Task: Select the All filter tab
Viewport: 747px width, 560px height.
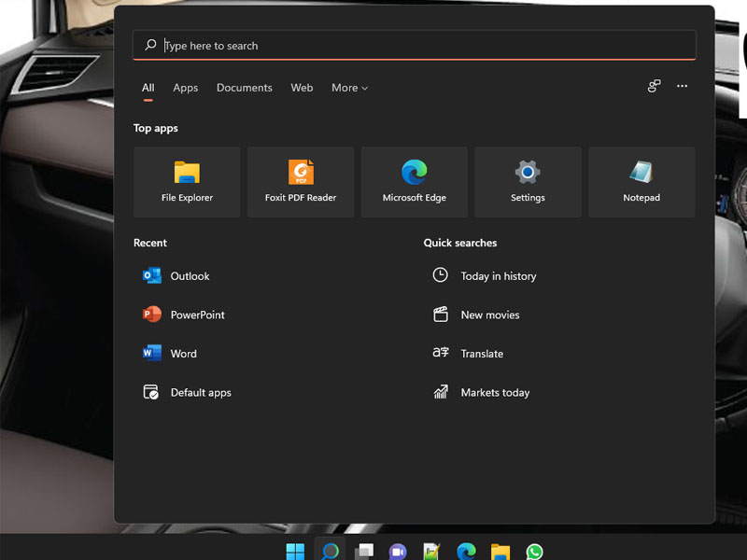Action: point(148,88)
